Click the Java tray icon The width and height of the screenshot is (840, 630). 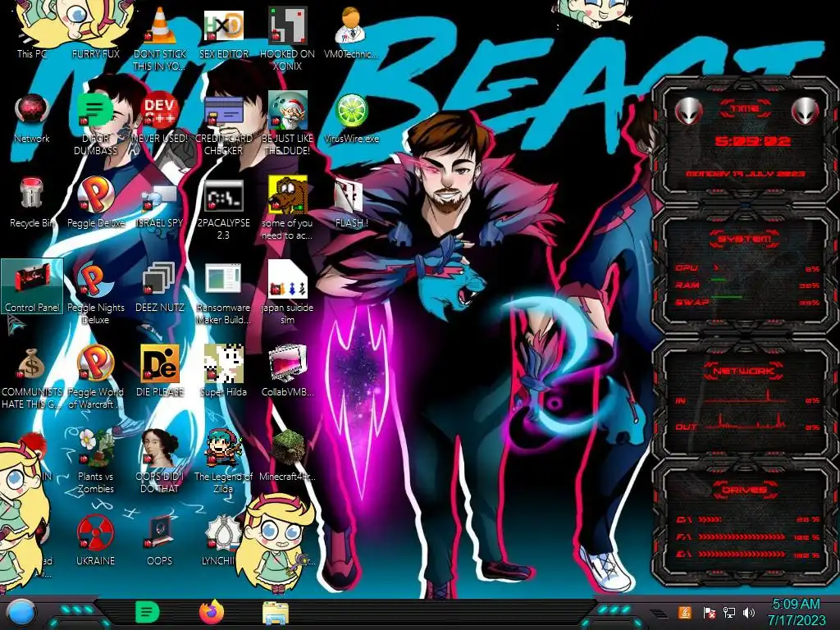tap(685, 612)
